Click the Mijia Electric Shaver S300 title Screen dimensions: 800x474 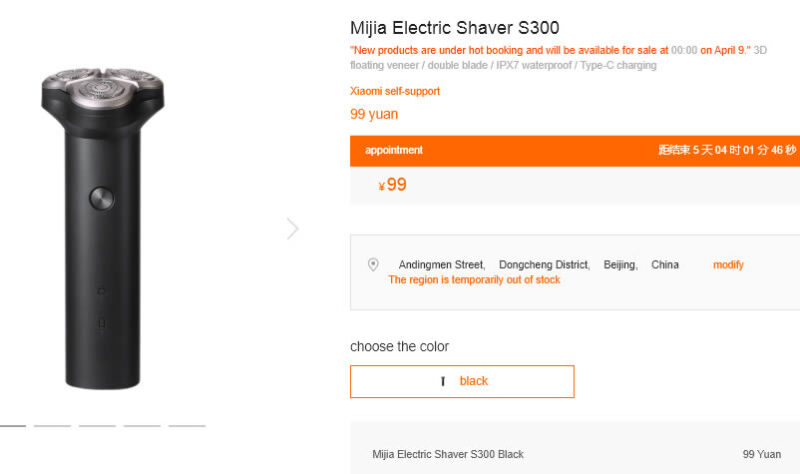454,28
